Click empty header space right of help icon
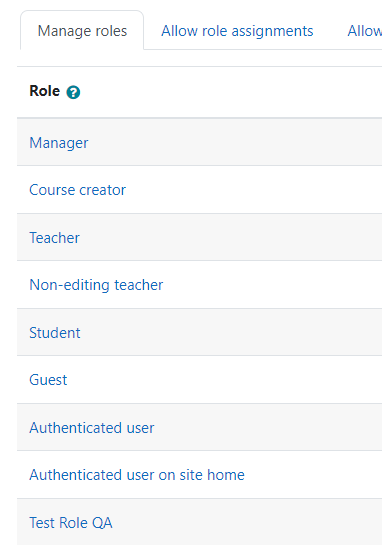The image size is (382, 547). click(x=230, y=92)
